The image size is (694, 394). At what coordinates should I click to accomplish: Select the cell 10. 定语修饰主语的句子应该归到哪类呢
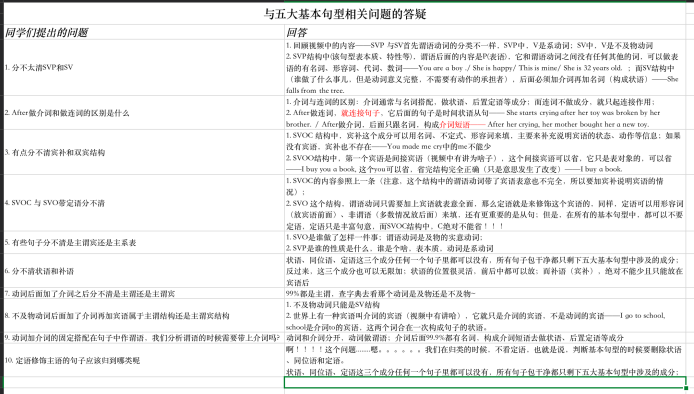(x=144, y=360)
